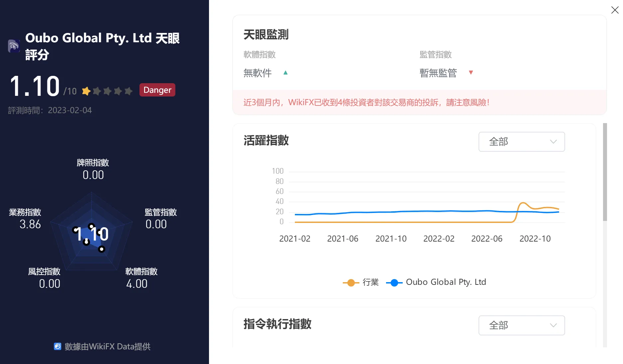
Task: Click the 評測時間 2023-02-04 text
Action: click(x=50, y=110)
